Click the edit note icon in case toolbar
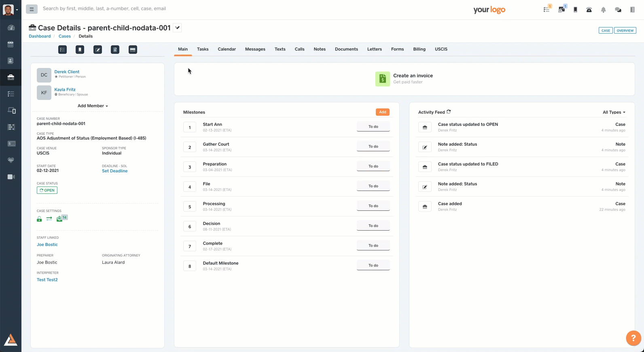 tap(97, 50)
